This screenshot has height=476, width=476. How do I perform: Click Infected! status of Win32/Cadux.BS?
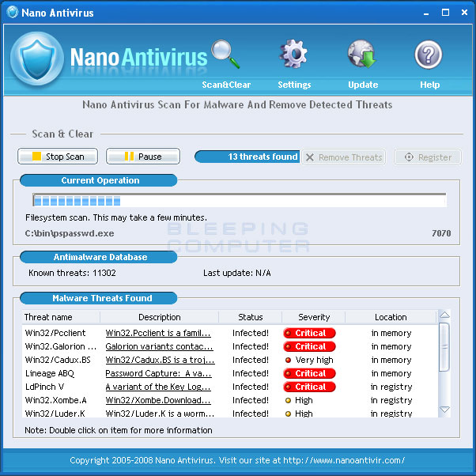point(251,360)
